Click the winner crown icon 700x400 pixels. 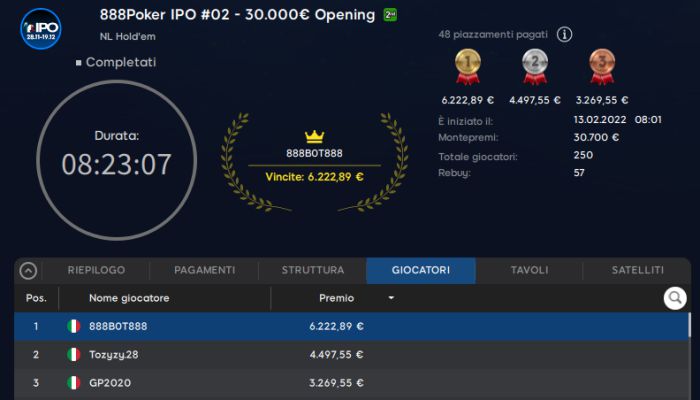(314, 136)
